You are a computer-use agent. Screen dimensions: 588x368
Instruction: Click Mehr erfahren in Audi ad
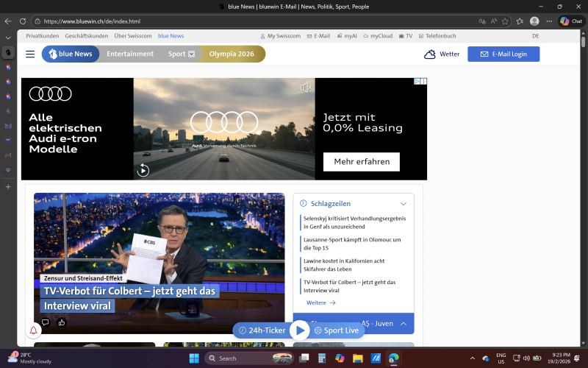tap(361, 162)
